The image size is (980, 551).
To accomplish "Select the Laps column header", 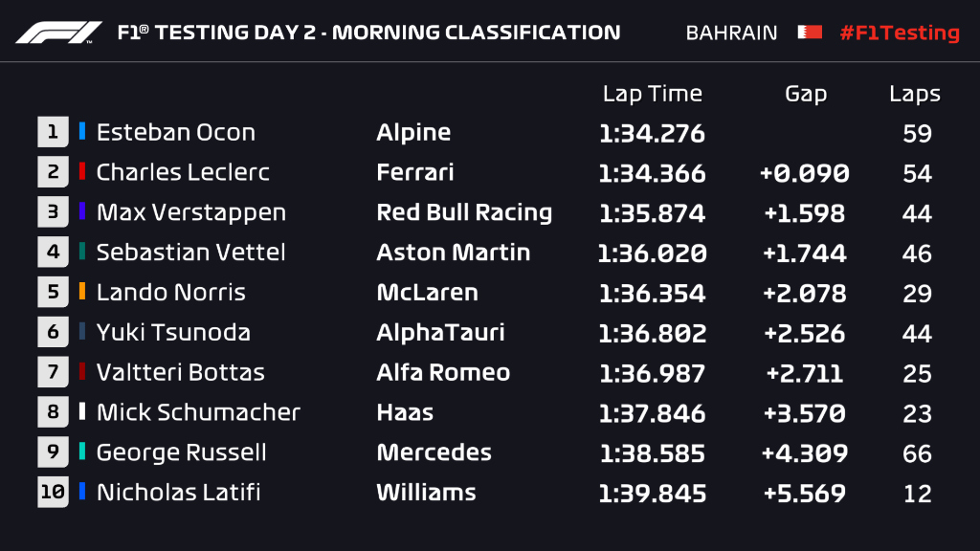I will coord(914,94).
